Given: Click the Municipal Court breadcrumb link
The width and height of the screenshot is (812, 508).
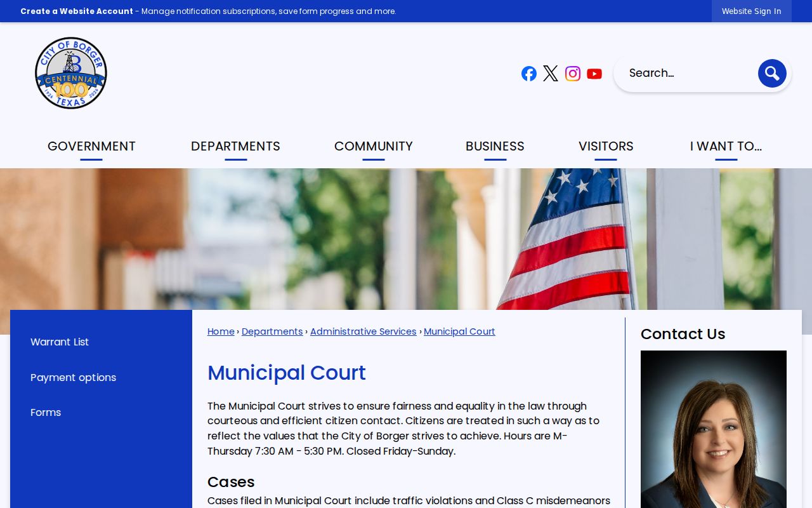Looking at the screenshot, I should (x=459, y=331).
